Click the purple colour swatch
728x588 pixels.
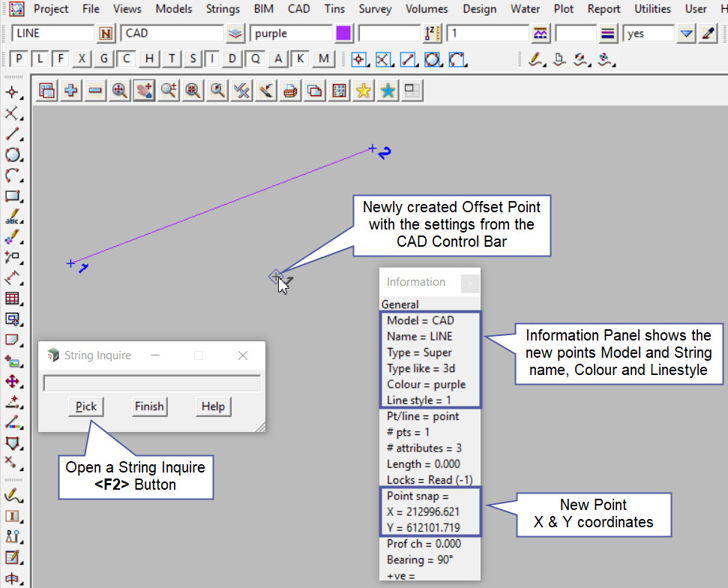[343, 34]
